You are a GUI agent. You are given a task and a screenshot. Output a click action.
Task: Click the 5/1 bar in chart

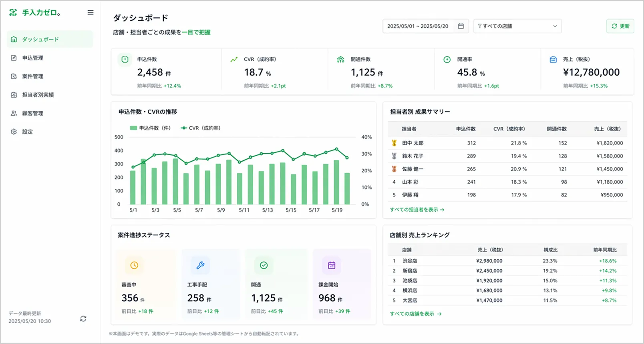pyautogui.click(x=133, y=188)
